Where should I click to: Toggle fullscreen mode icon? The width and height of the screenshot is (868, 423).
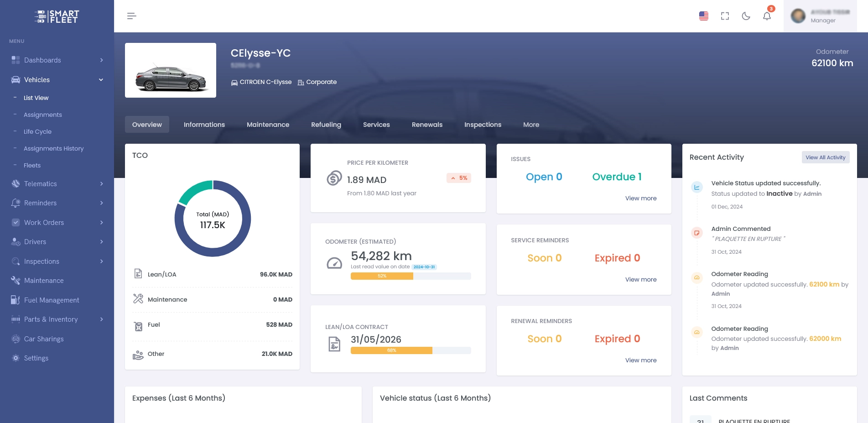coord(725,16)
